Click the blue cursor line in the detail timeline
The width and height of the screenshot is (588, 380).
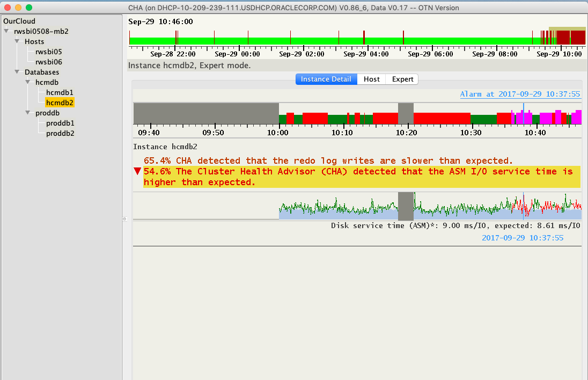pos(524,113)
